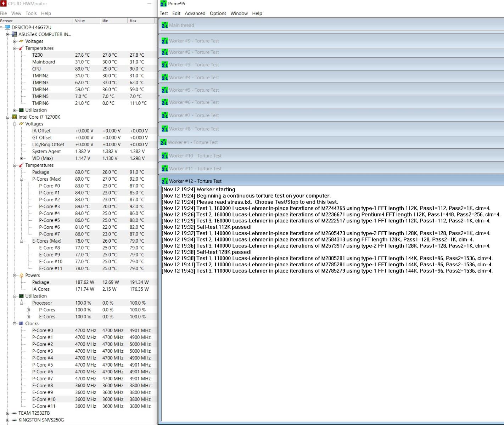This screenshot has height=425, width=504.
Task: Expand the KINGSTON SNVS250G drive node
Action: pyautogui.click(x=8, y=420)
